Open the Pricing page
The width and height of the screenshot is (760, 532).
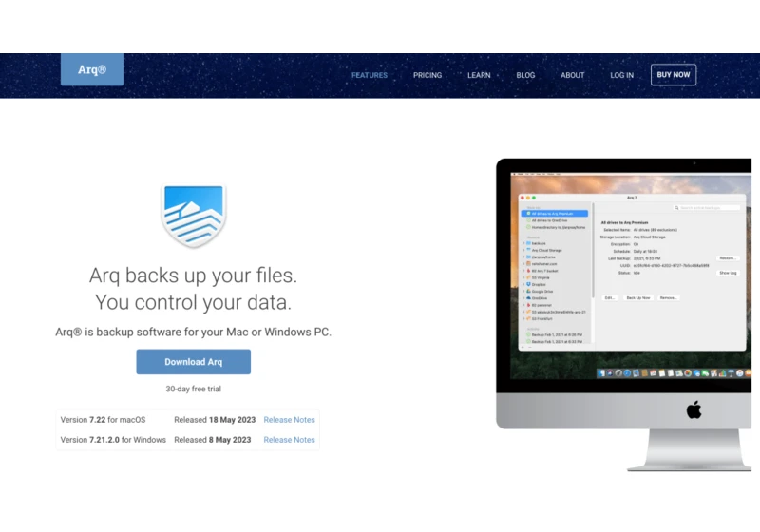click(427, 75)
